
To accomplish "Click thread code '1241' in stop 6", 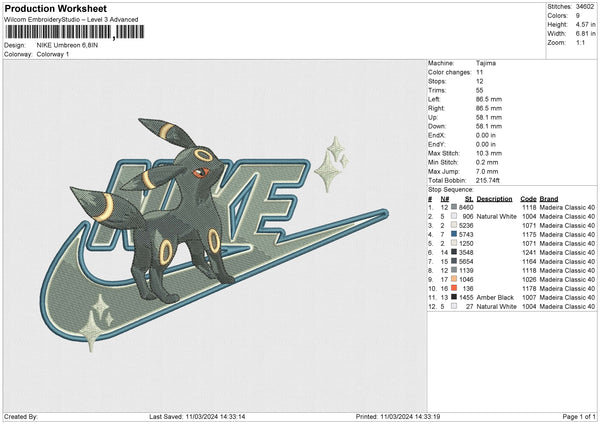I will coord(529,253).
